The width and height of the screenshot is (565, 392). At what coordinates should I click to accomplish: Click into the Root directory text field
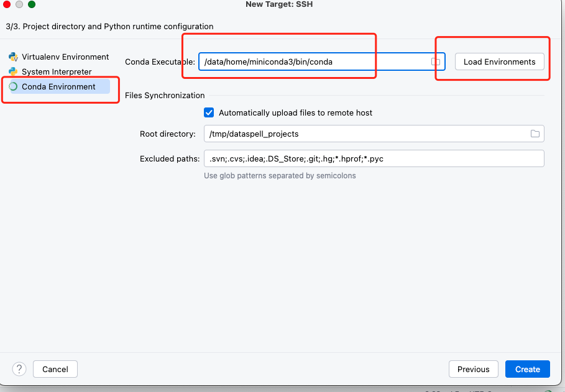click(x=374, y=134)
